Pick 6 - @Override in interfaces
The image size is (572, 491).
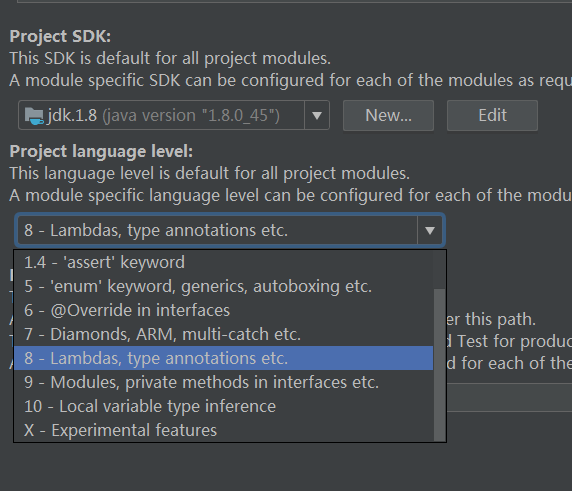pos(223,310)
